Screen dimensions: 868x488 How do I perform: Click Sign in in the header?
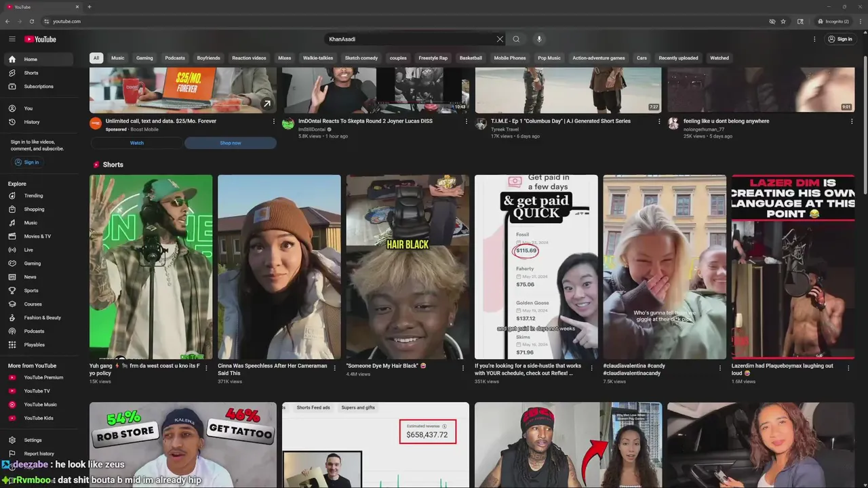[840, 39]
